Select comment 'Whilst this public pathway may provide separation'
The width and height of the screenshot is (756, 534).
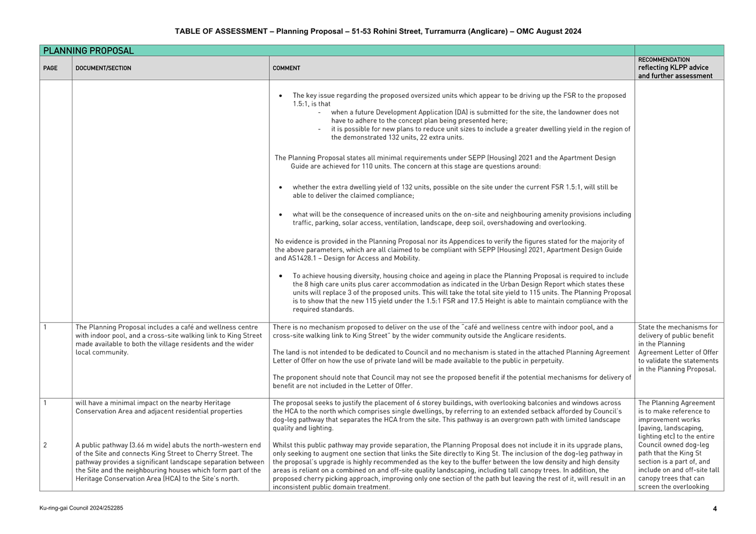tap(449, 466)
